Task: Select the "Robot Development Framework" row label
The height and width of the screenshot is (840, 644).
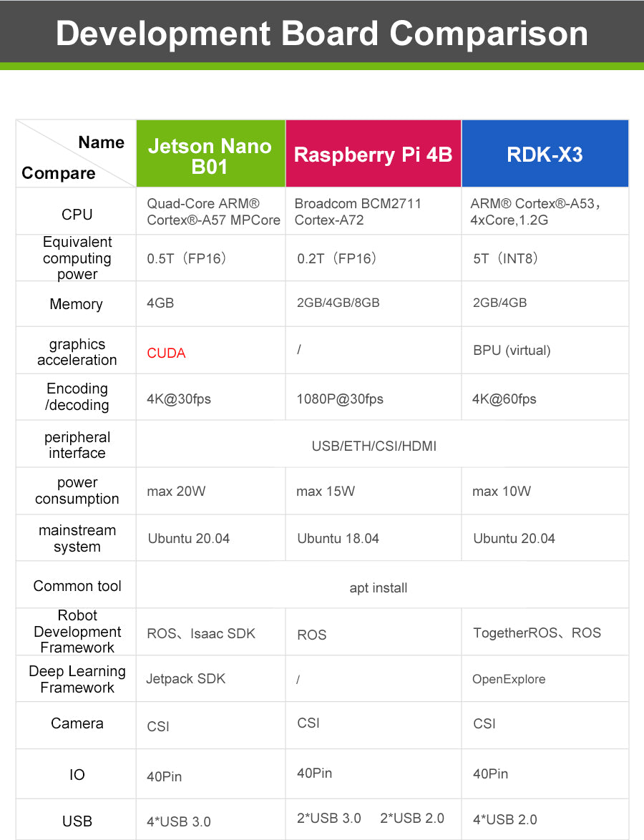Action: coord(77,631)
